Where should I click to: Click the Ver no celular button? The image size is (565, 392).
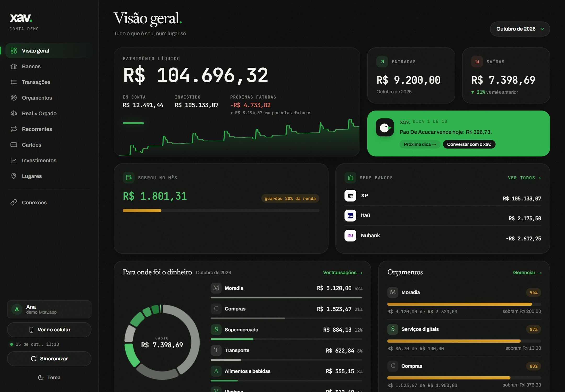49,330
